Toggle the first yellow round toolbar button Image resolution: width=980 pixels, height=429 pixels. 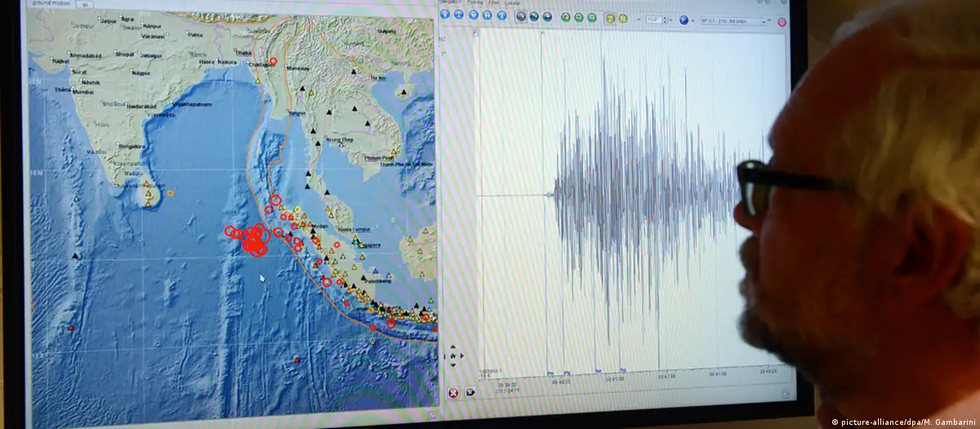pos(609,18)
